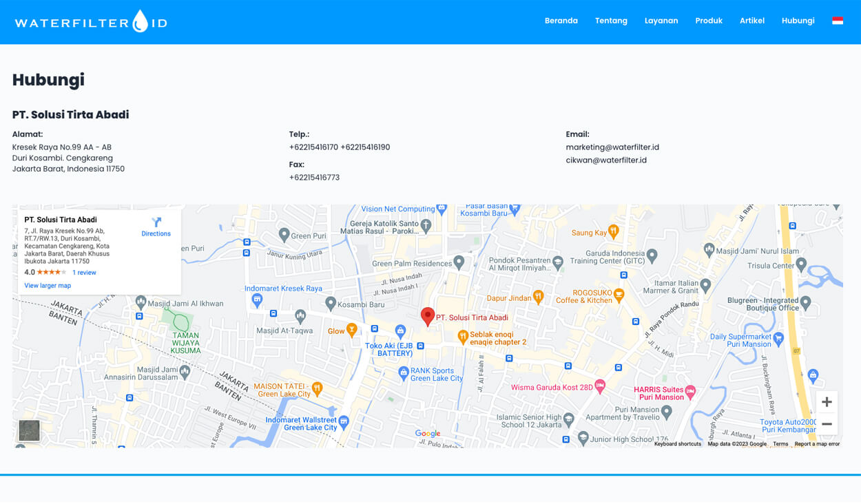
Task: Click the Toko Aki EJB Battery marker
Action: pos(400,331)
